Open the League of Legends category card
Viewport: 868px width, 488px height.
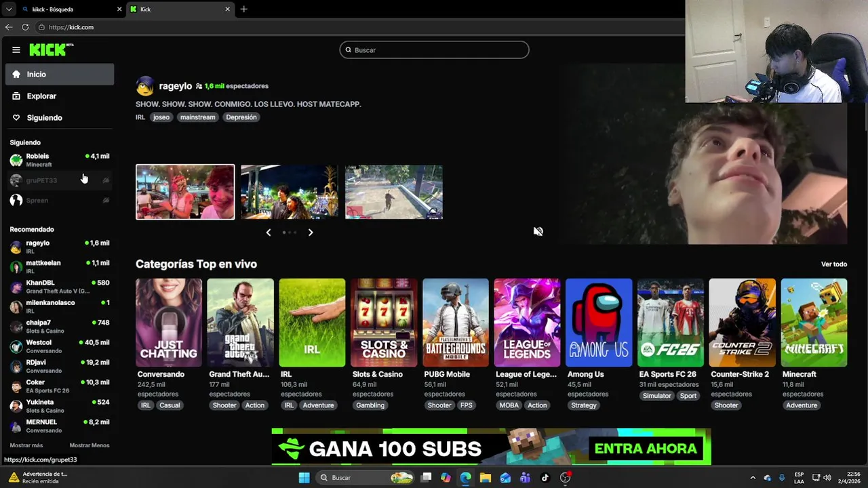(x=528, y=323)
